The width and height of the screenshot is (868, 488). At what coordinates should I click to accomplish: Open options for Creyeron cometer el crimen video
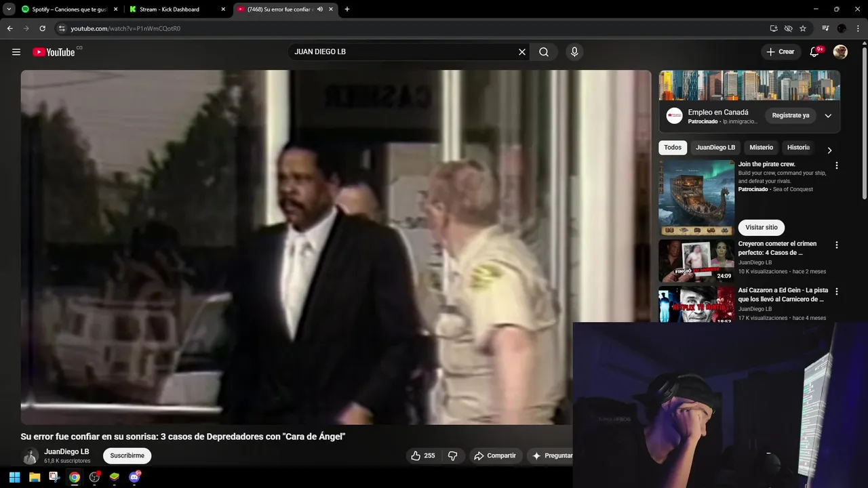tap(836, 245)
